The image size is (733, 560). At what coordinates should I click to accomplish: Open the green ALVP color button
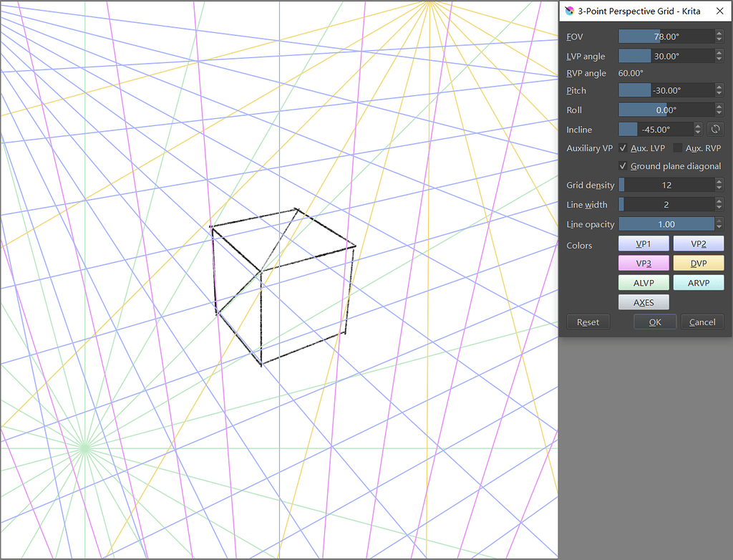[644, 283]
